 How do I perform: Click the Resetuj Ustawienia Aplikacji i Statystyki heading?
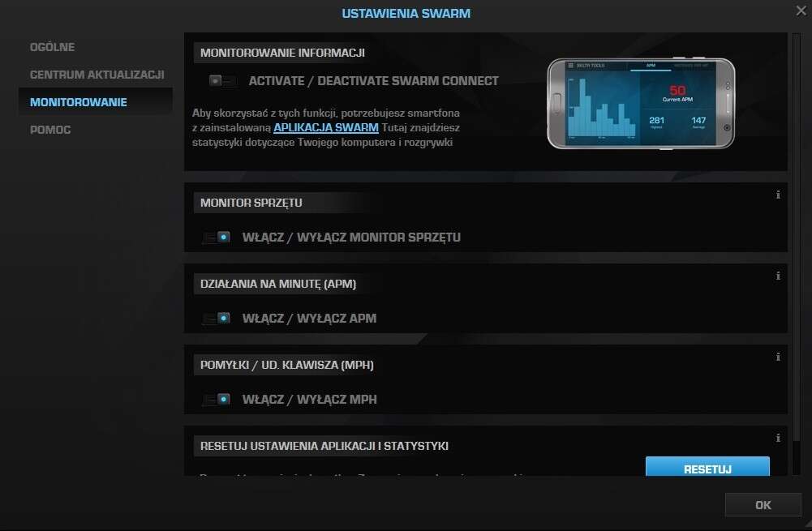coord(324,446)
